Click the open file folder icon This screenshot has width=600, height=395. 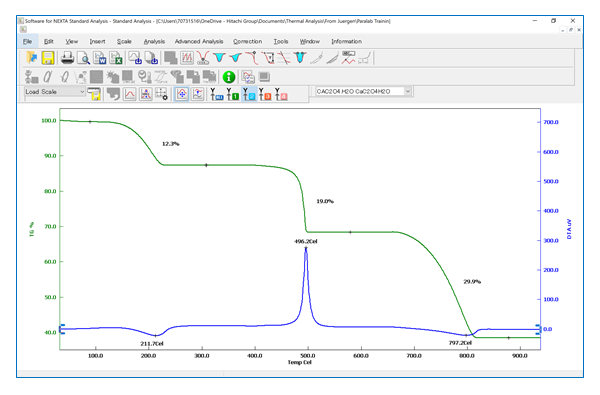coord(32,58)
